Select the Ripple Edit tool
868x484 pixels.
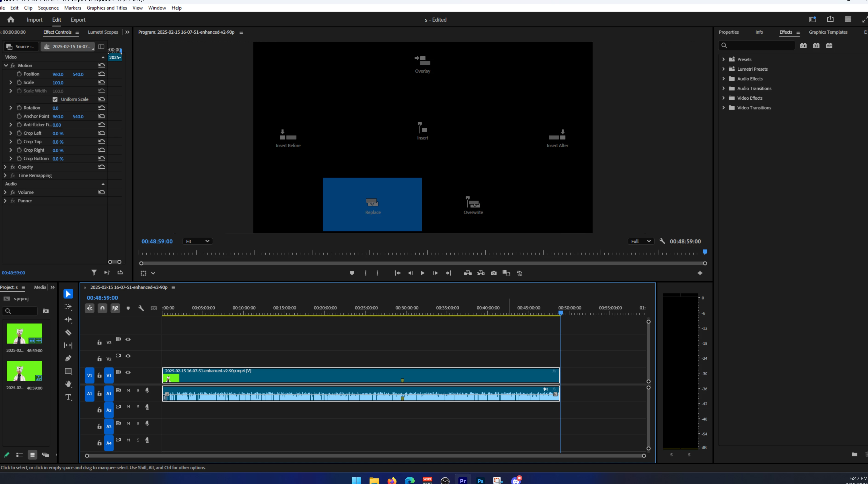[68, 319]
